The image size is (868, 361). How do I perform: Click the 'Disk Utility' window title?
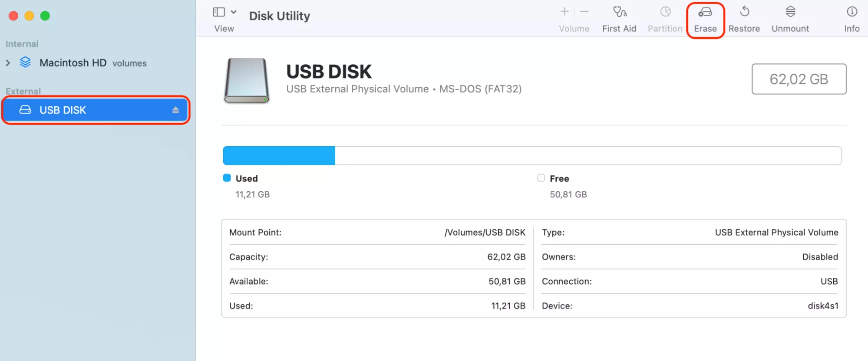(280, 16)
